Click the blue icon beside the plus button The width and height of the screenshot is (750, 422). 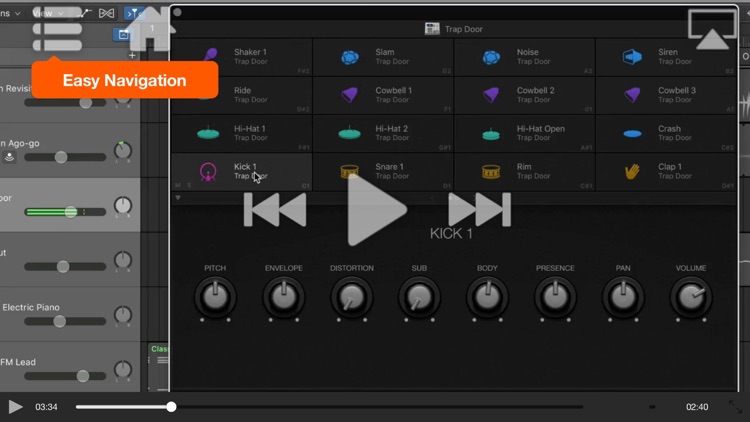(x=122, y=34)
